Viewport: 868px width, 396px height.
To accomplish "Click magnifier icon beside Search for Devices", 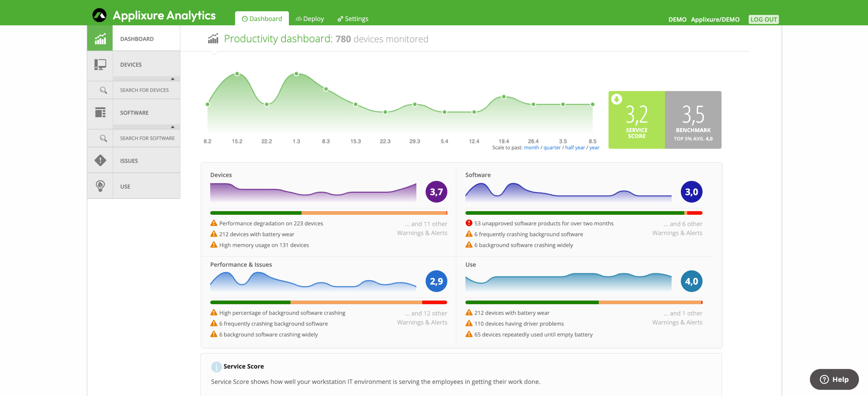I will coord(103,90).
